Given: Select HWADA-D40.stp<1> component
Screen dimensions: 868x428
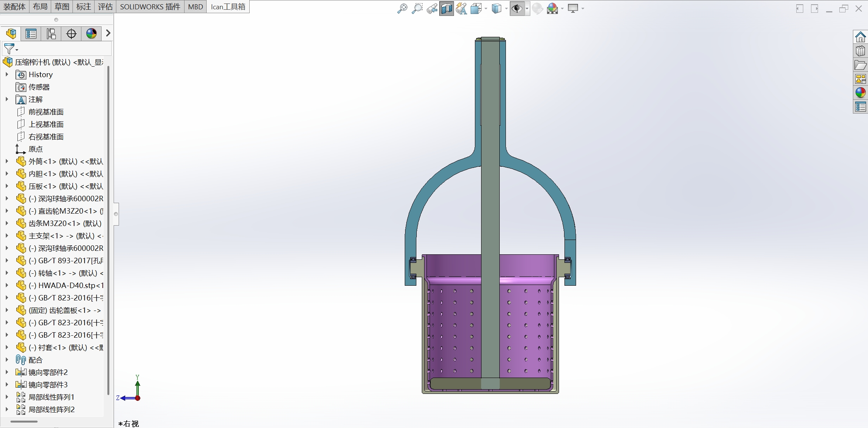Looking at the screenshot, I should 60,285.
